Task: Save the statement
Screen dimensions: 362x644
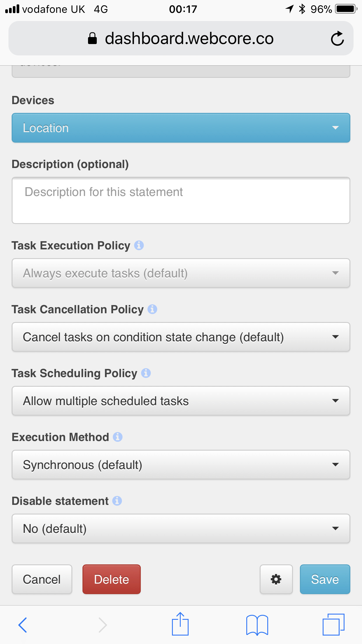Action: coord(325,579)
